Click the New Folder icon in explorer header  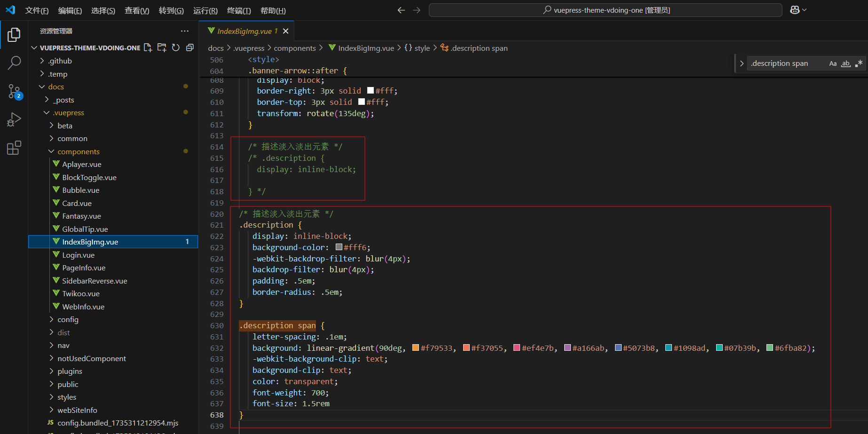(162, 47)
